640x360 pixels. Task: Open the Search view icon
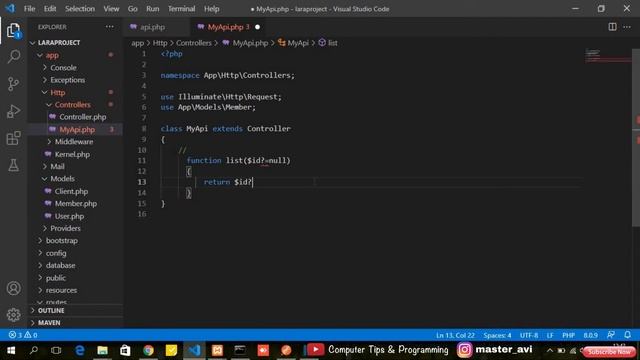click(x=13, y=57)
